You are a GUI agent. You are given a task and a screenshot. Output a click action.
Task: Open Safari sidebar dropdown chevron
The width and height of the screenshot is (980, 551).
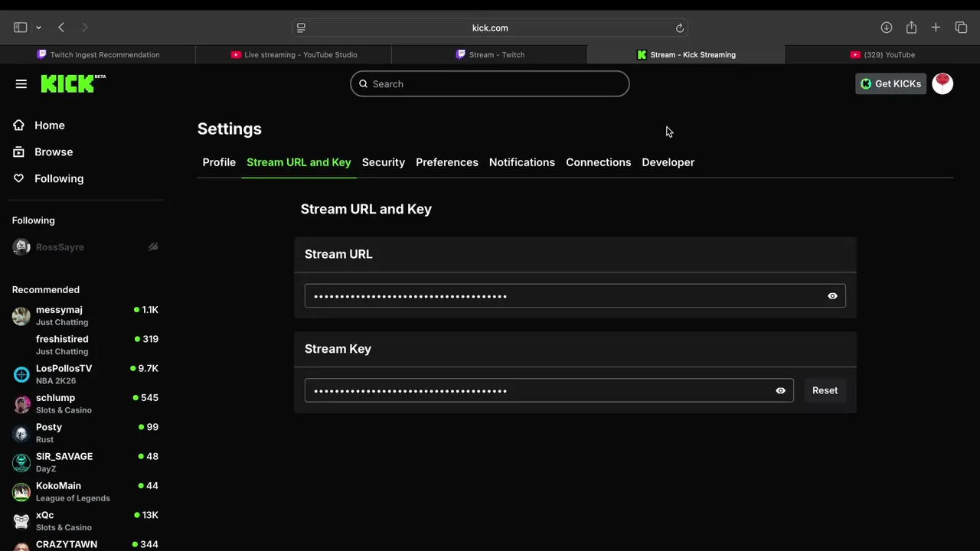(38, 28)
